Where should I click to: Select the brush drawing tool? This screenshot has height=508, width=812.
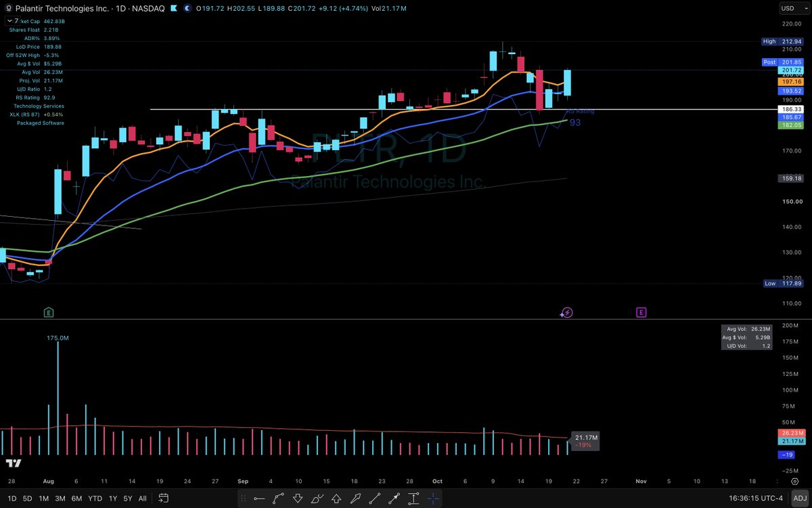coord(317,499)
